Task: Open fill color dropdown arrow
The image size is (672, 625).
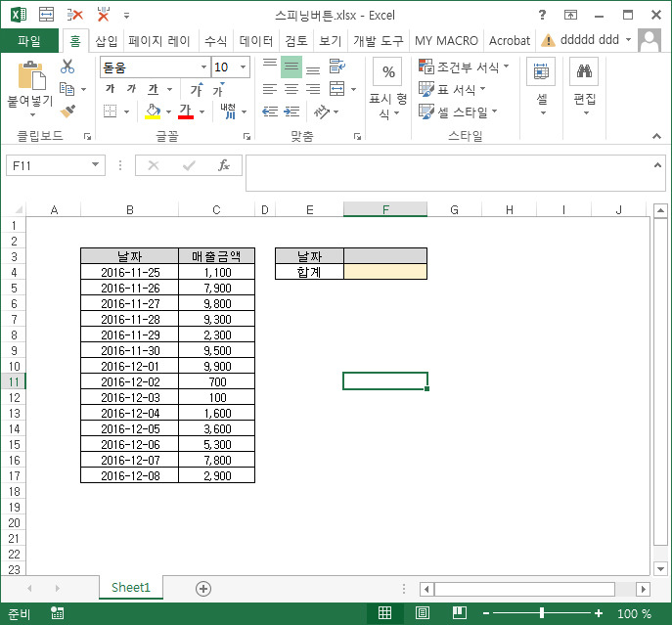Action: point(168,112)
